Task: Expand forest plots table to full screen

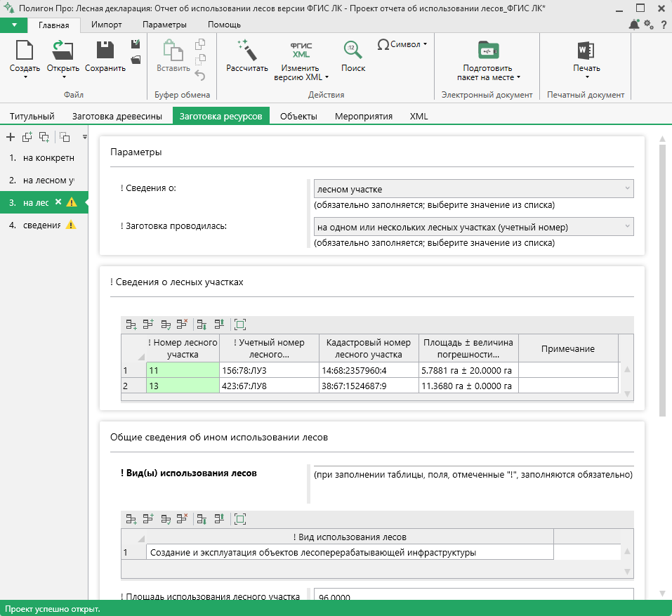Action: click(x=240, y=325)
